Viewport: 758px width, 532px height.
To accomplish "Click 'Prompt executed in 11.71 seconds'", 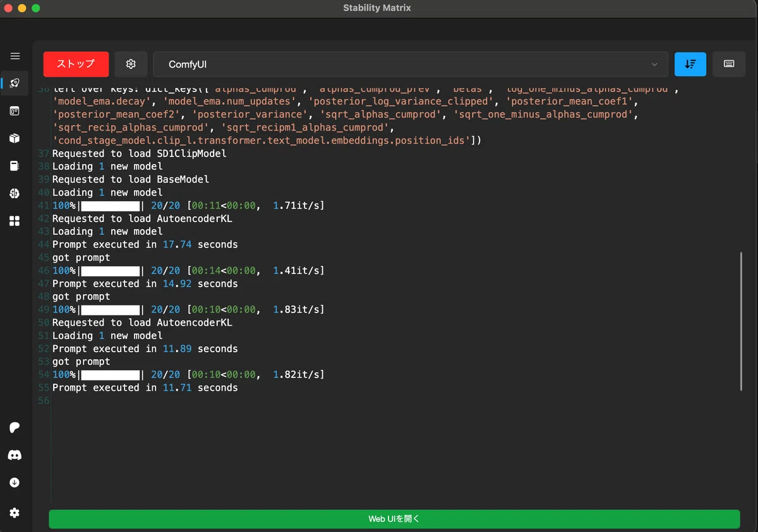I will (145, 387).
